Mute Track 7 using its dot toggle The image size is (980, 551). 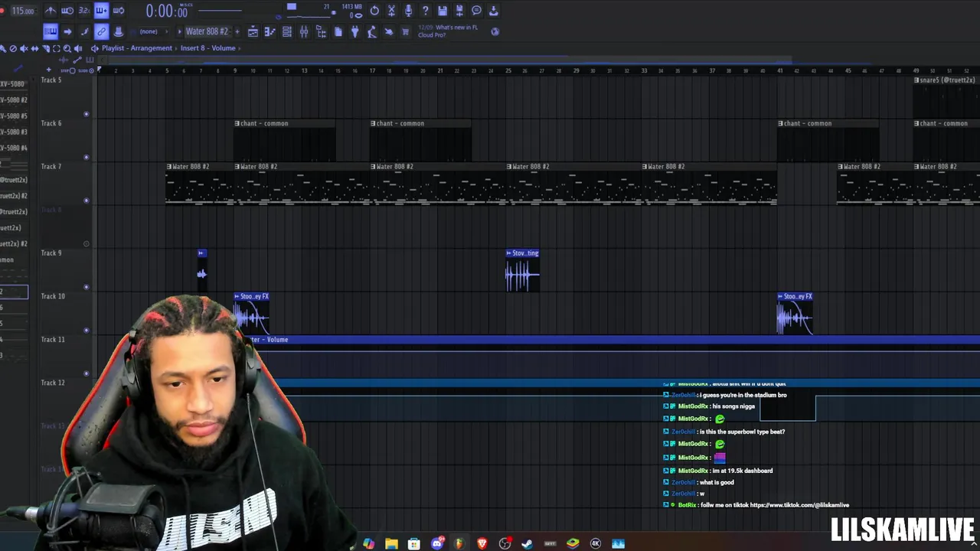86,201
